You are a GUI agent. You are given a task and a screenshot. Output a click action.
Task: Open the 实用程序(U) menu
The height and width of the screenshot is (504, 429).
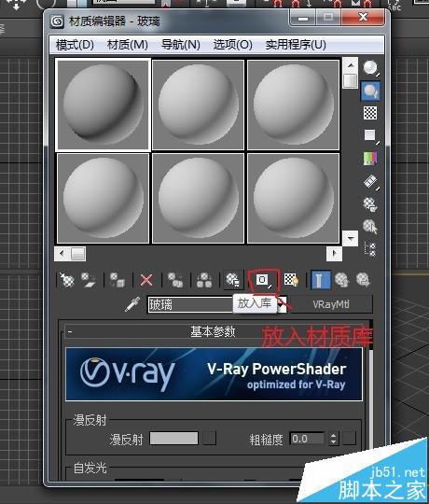coord(296,45)
